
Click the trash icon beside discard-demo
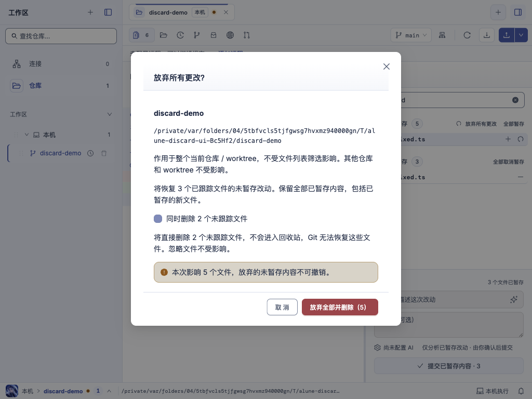(104, 153)
